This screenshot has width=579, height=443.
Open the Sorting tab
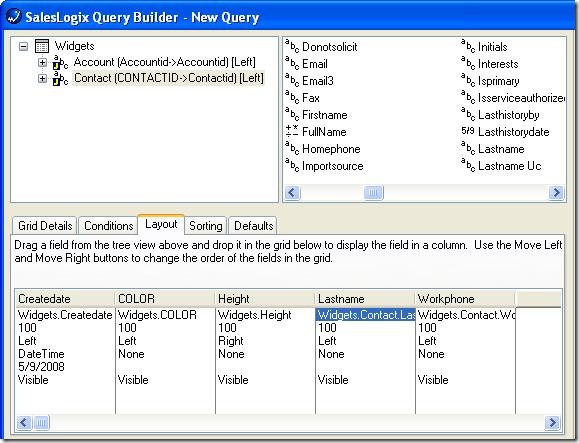(x=205, y=226)
